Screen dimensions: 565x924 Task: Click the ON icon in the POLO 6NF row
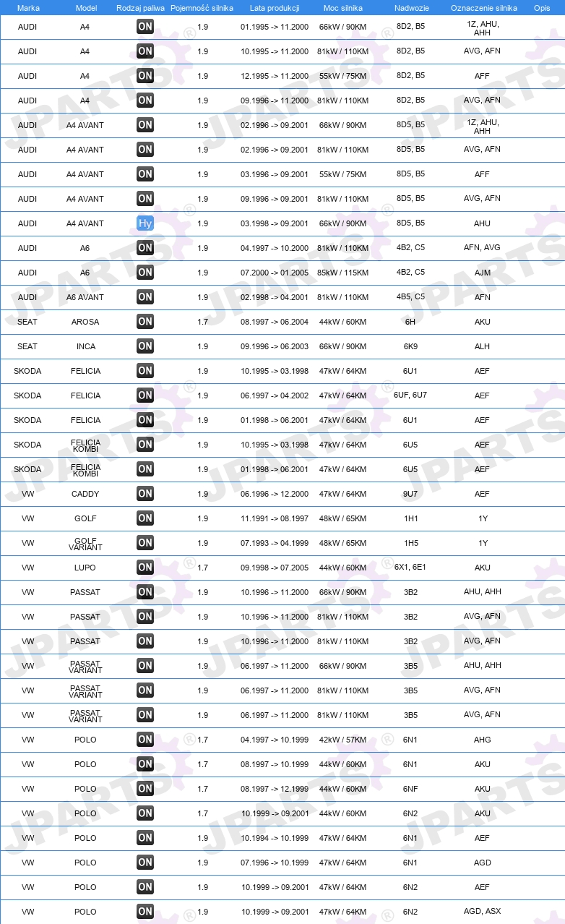145,789
